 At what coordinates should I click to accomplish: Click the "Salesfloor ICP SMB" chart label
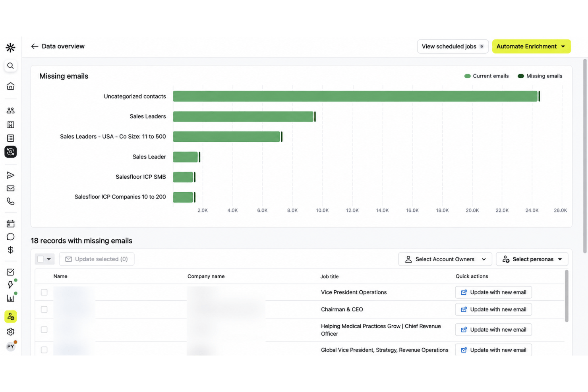(141, 177)
